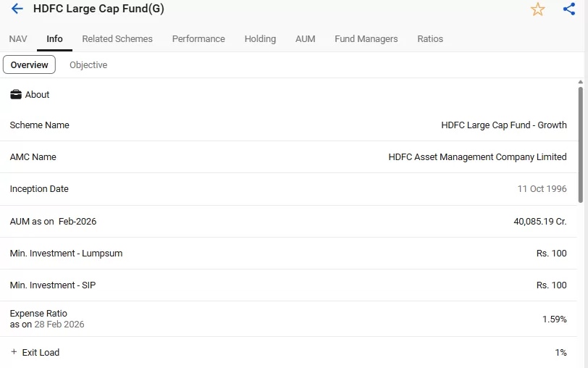This screenshot has width=588, height=368.
Task: View the Holding tab
Action: 260,38
